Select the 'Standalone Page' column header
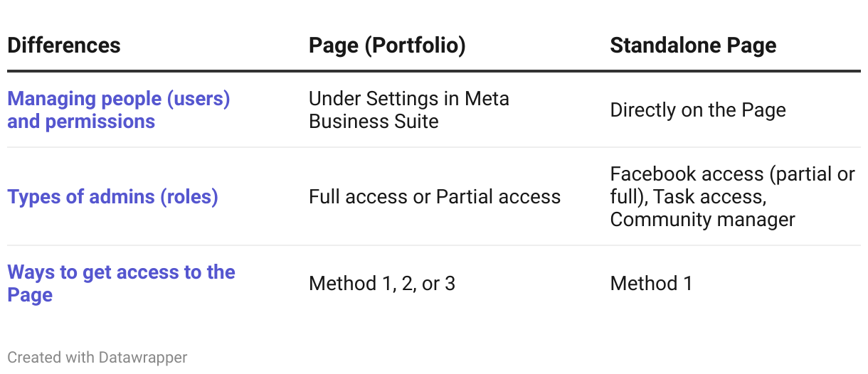868x374 pixels. 693,46
